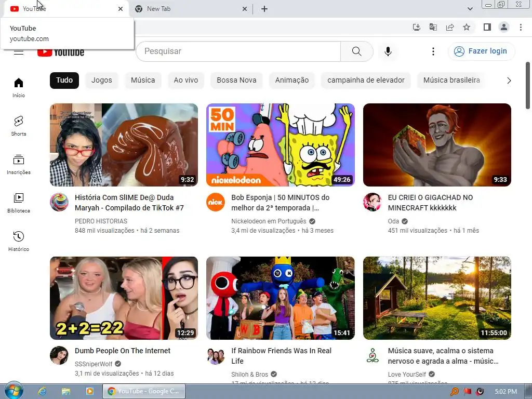The width and height of the screenshot is (532, 399).
Task: Open Shiloh & Bros channel avatar
Action: click(216, 355)
